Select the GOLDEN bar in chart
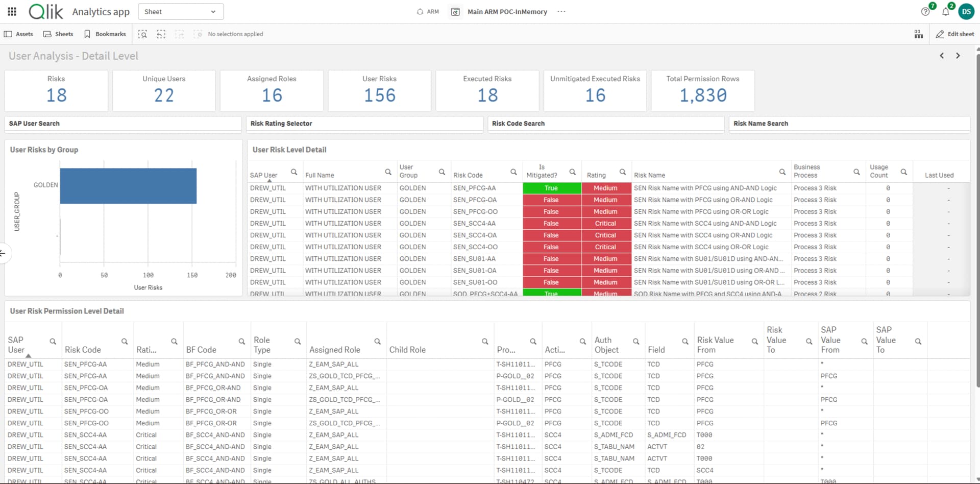Viewport: 980px width, 484px height. [128, 186]
